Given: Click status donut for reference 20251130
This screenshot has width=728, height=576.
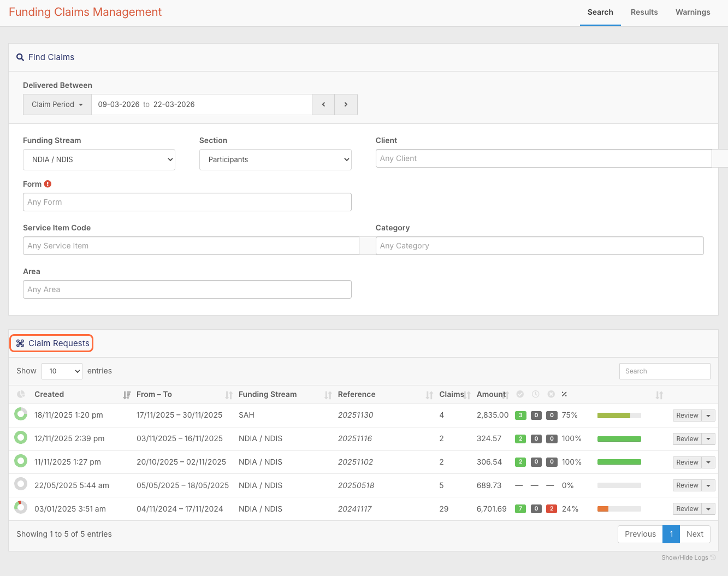Looking at the screenshot, I should coord(21,414).
